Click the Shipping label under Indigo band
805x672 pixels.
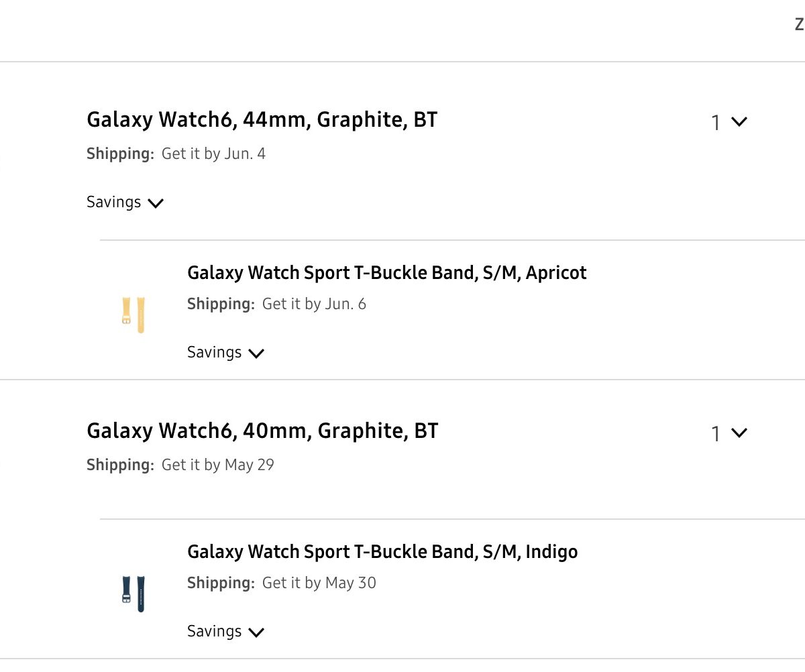pyautogui.click(x=221, y=583)
